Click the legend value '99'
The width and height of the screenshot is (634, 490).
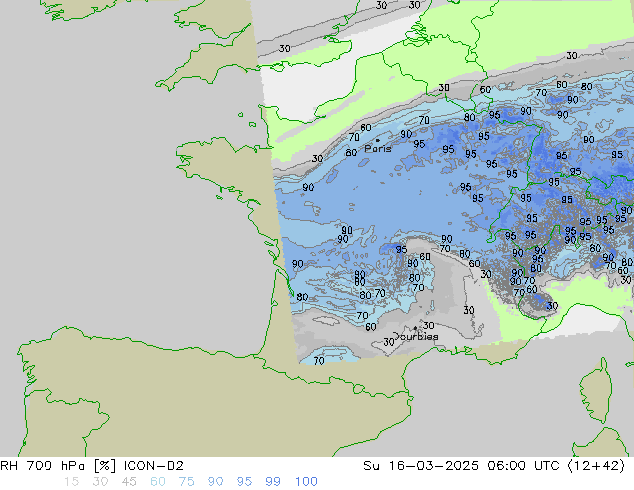(x=273, y=482)
